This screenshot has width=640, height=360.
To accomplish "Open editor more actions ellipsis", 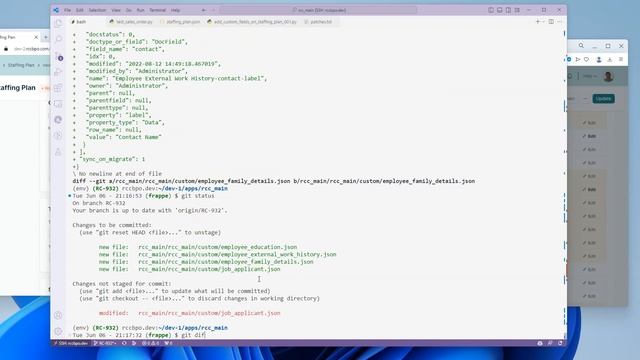I will click(x=560, y=22).
